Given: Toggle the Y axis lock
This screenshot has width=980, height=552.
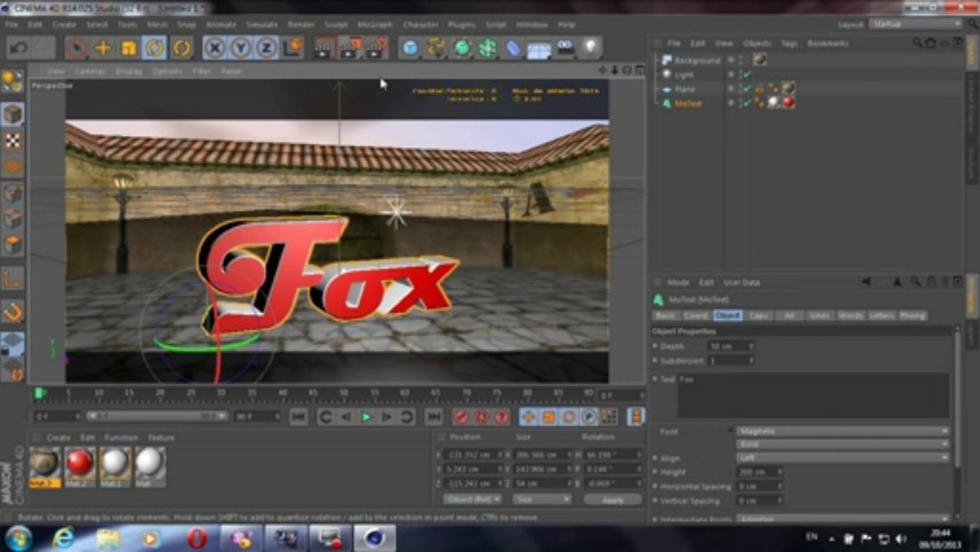Looking at the screenshot, I should coord(241,48).
